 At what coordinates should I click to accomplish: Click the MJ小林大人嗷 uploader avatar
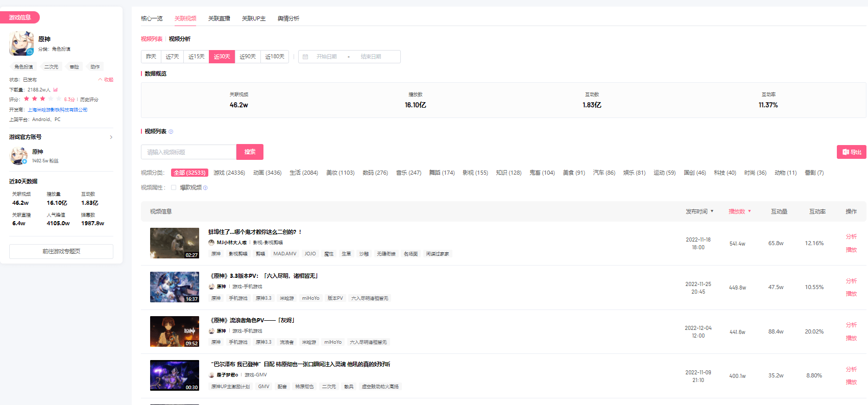[211, 243]
